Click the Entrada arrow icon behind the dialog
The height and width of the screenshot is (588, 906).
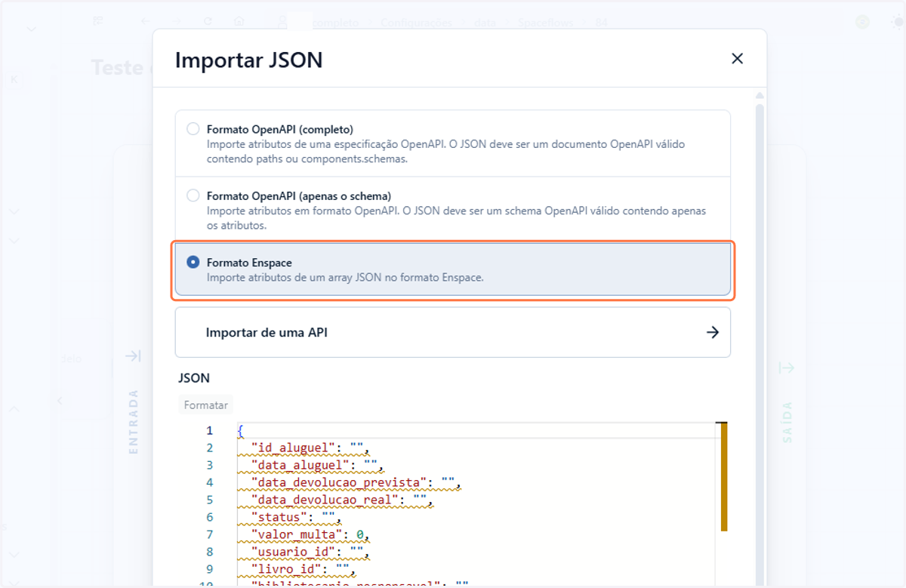133,356
